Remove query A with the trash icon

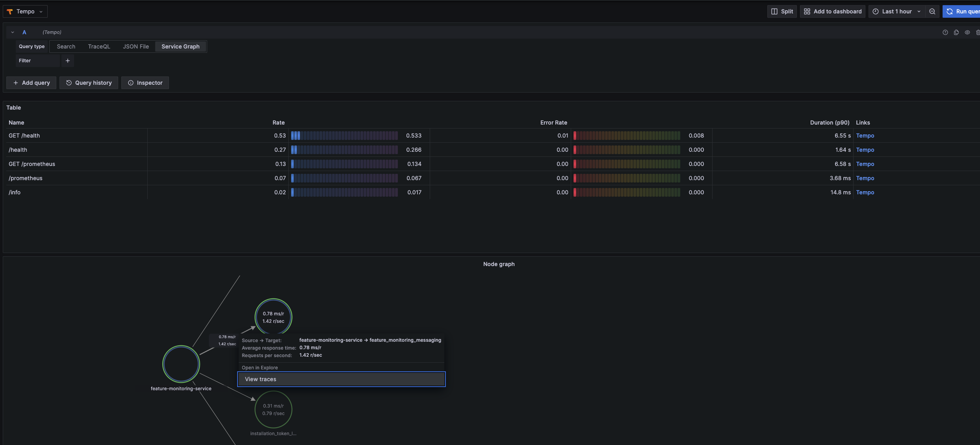coord(978,32)
